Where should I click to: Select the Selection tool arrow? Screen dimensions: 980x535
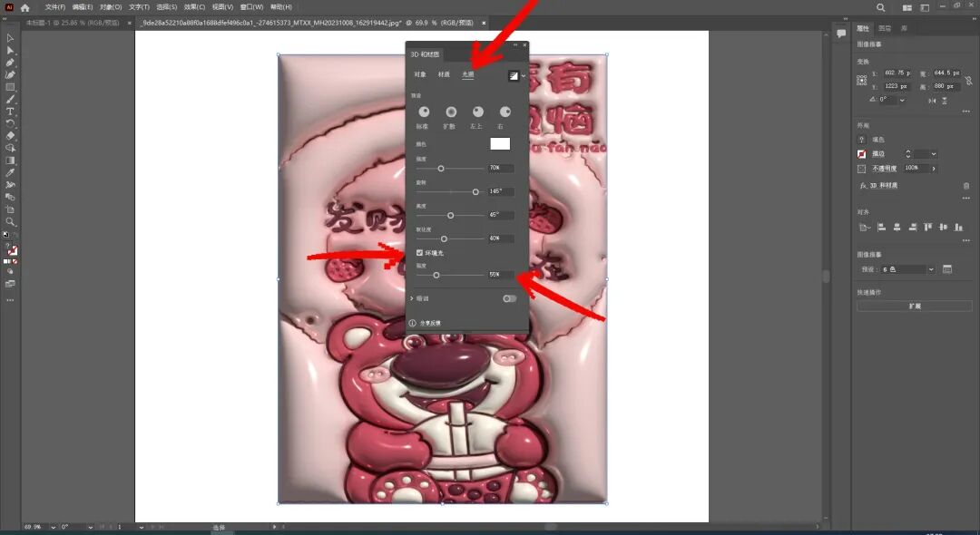10,38
